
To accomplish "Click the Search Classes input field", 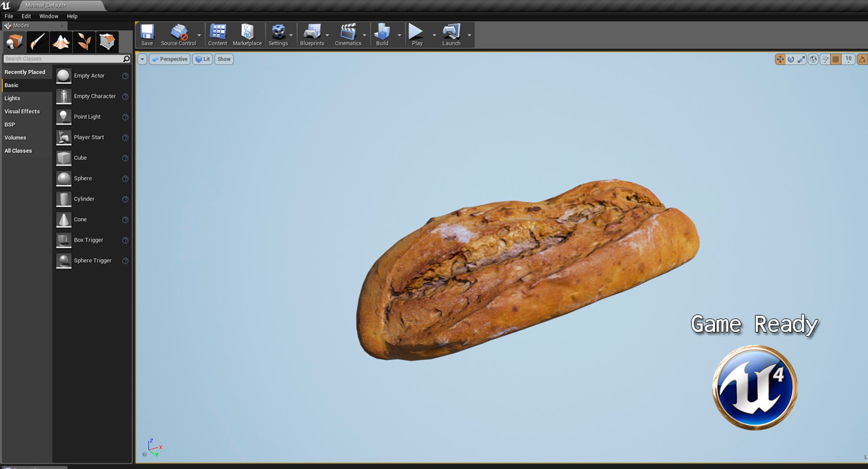I will (x=67, y=59).
